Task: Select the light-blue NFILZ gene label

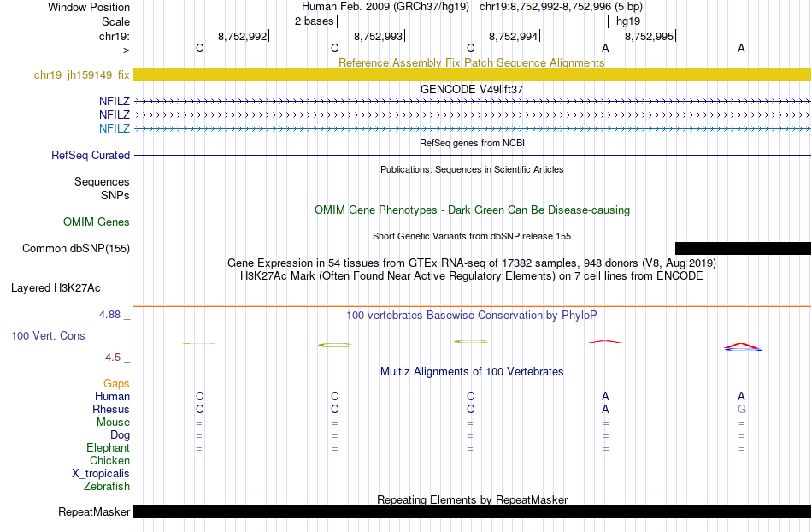Action: coord(115,128)
